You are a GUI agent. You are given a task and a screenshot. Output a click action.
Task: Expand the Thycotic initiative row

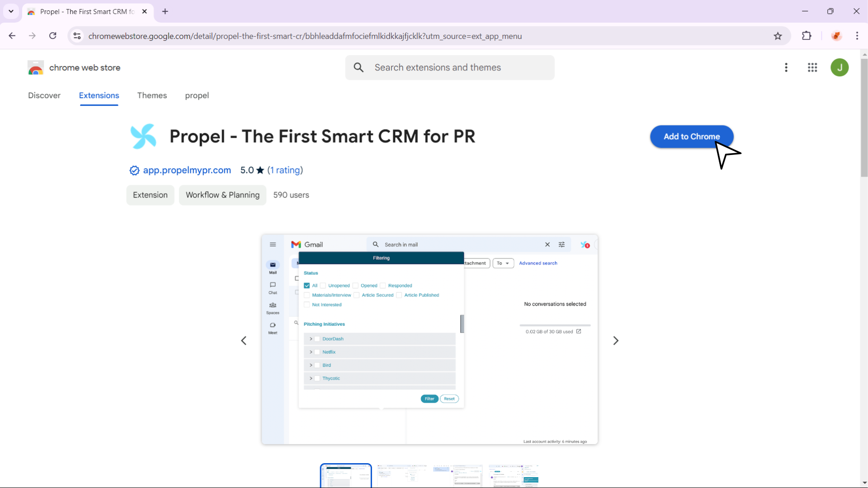311,378
